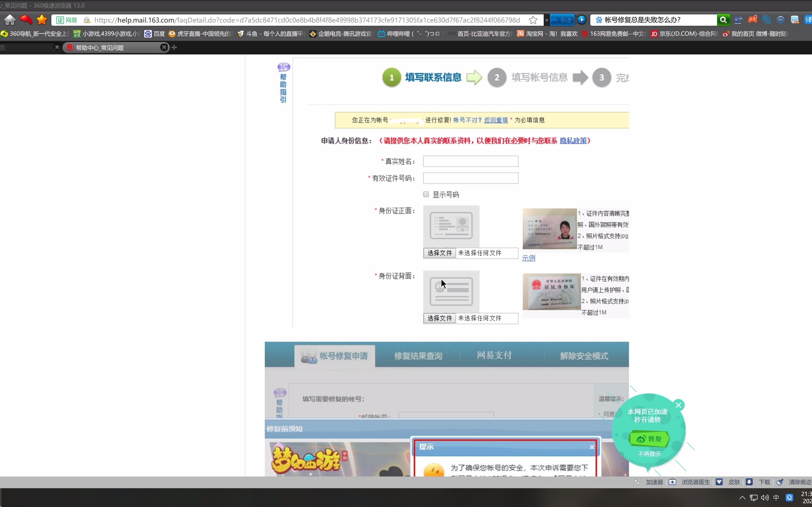Screen dimensions: 812x507
Task: Click the game center gamepad icon
Action: point(753,20)
